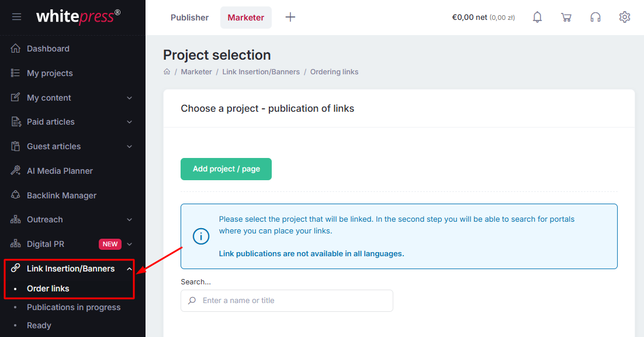
Task: Click the Enter a name or title field
Action: coord(287,300)
